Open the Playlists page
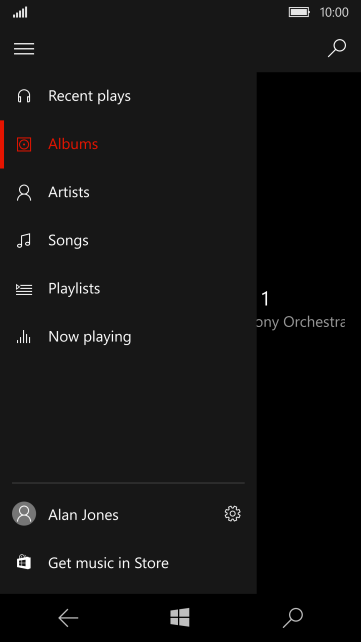This screenshot has height=642, width=361. [x=128, y=289]
